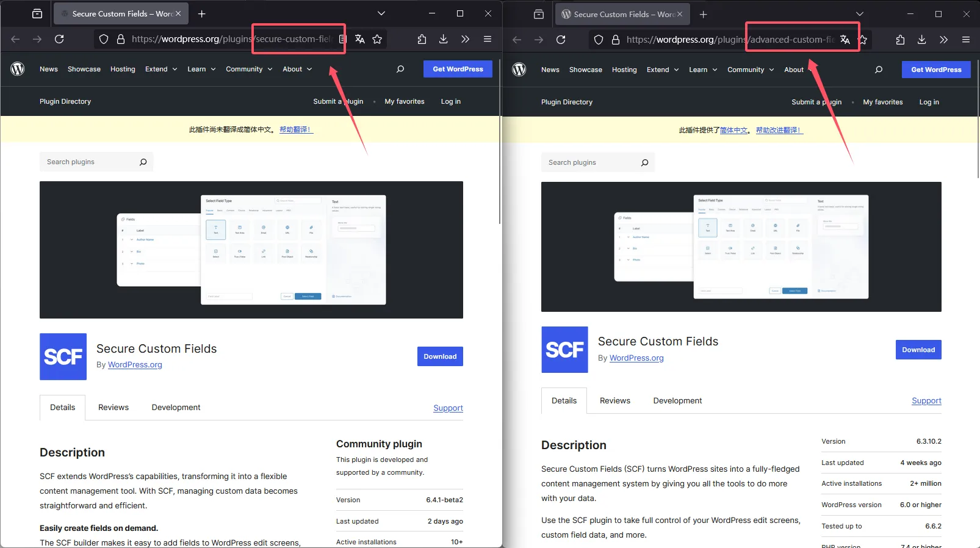
Task: Open extensions icon in left browser toolbar
Action: pos(422,39)
